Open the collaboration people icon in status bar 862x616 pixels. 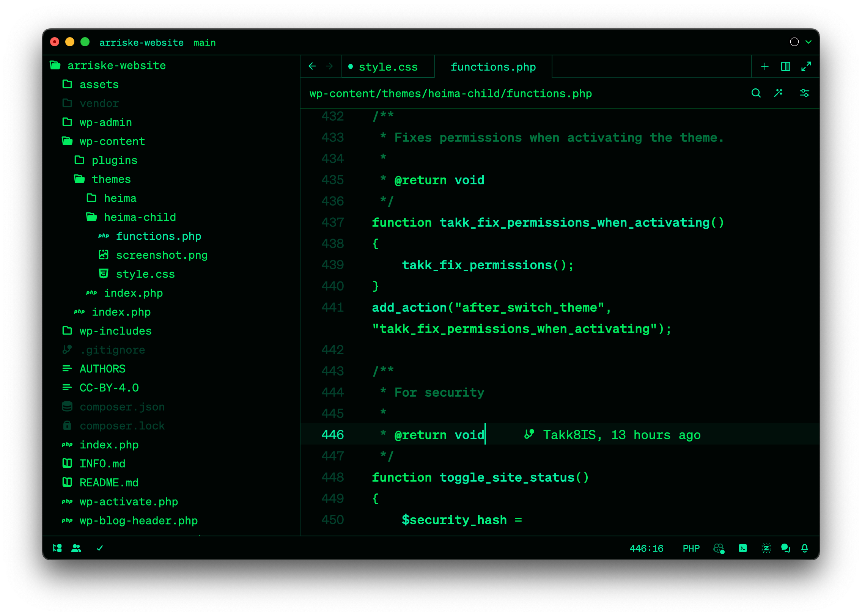[x=76, y=548]
